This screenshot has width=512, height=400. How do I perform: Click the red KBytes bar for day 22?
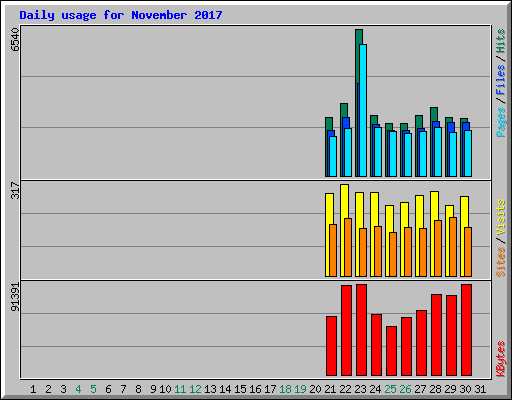click(346, 330)
